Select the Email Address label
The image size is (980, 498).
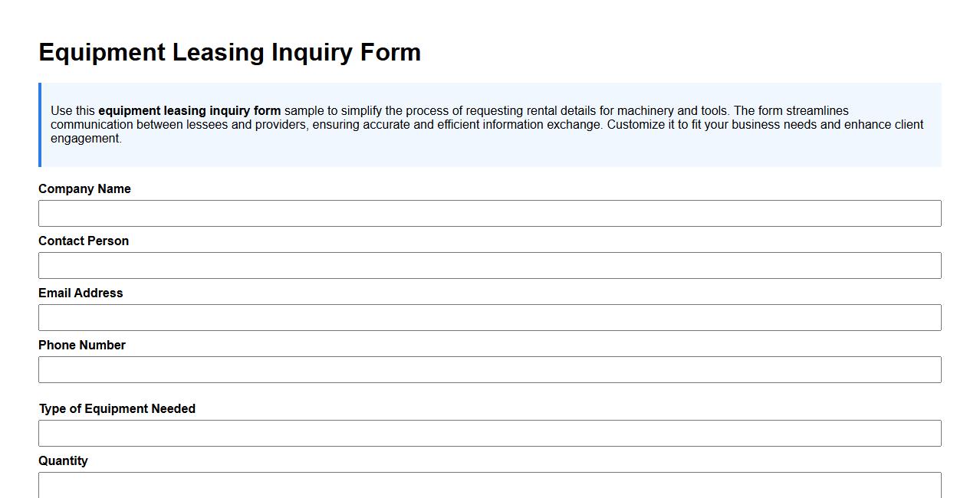pyautogui.click(x=81, y=293)
